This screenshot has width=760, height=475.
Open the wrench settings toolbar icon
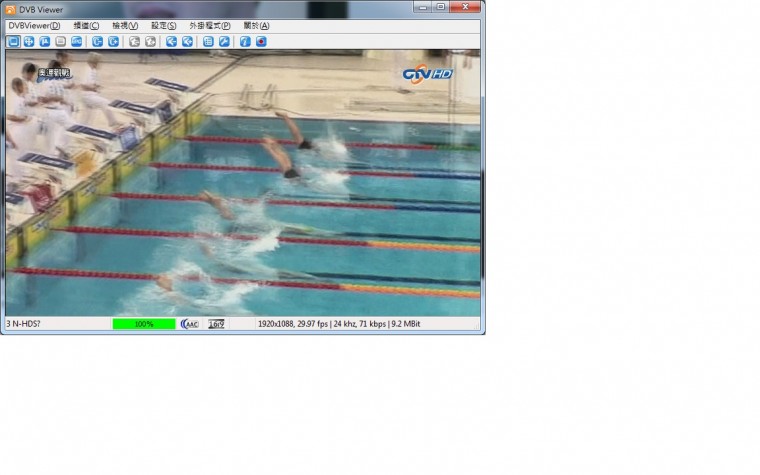(x=224, y=42)
